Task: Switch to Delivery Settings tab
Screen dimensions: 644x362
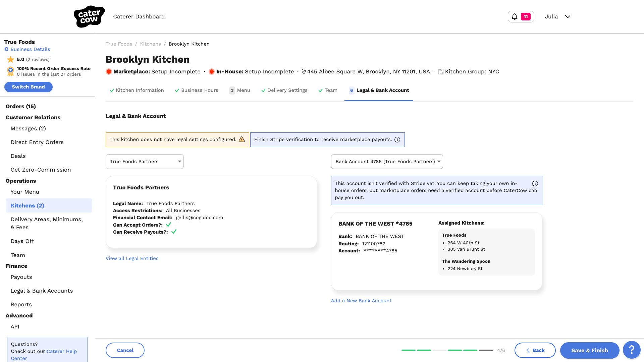Action: 284,90
